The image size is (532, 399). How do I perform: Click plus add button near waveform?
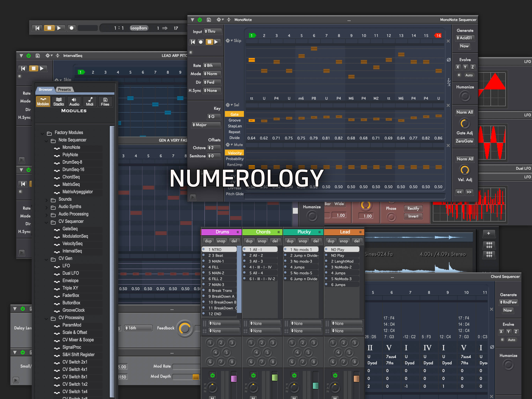click(x=489, y=233)
